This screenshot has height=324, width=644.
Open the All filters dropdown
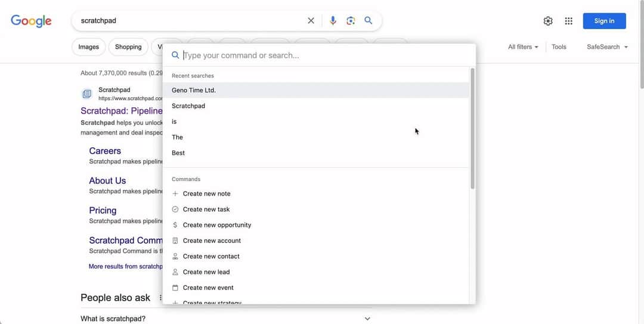click(x=523, y=47)
